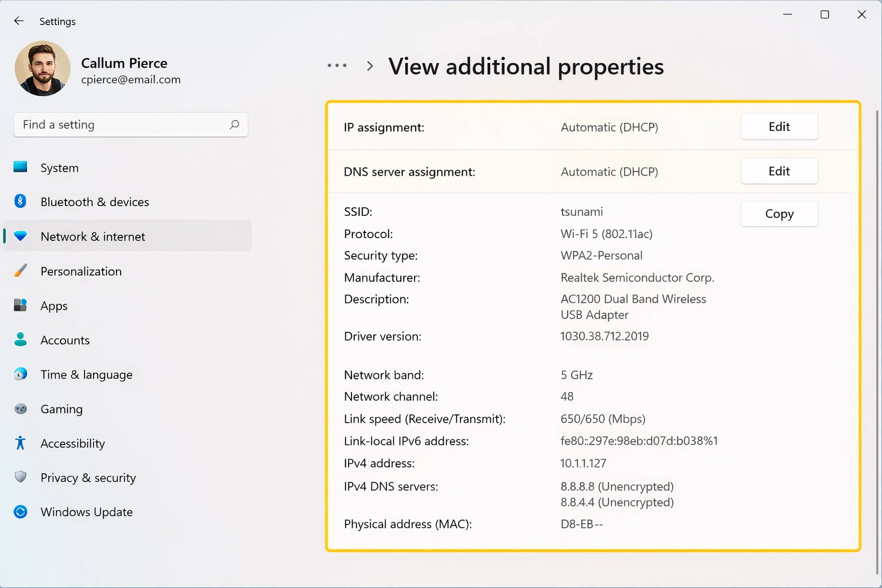Edit the IP assignment setting
This screenshot has width=882, height=588.
(x=779, y=126)
